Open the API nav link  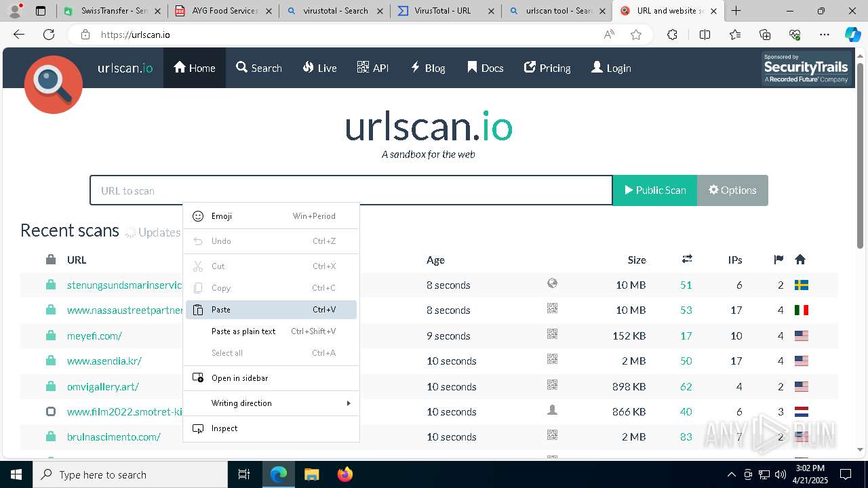click(x=373, y=68)
